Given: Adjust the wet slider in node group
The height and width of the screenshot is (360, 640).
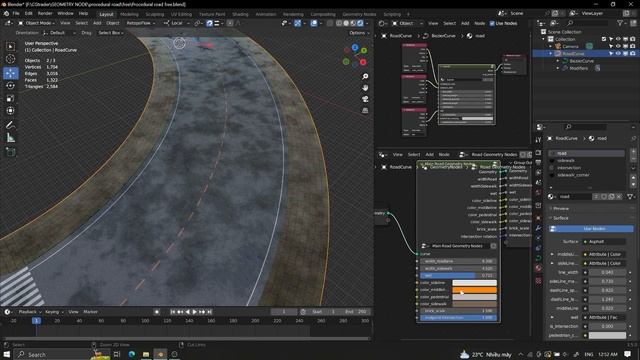Looking at the screenshot, I should coord(458,276).
